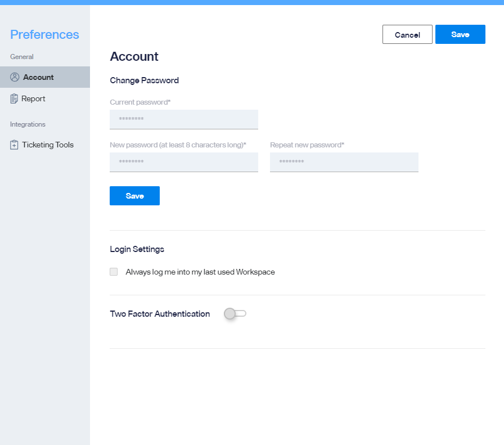The image size is (504, 445).
Task: Click the Ticketing Tools icon
Action: 14,145
